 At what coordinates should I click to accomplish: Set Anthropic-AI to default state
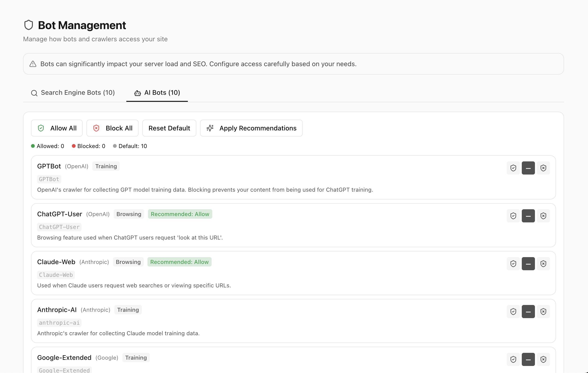(528, 311)
